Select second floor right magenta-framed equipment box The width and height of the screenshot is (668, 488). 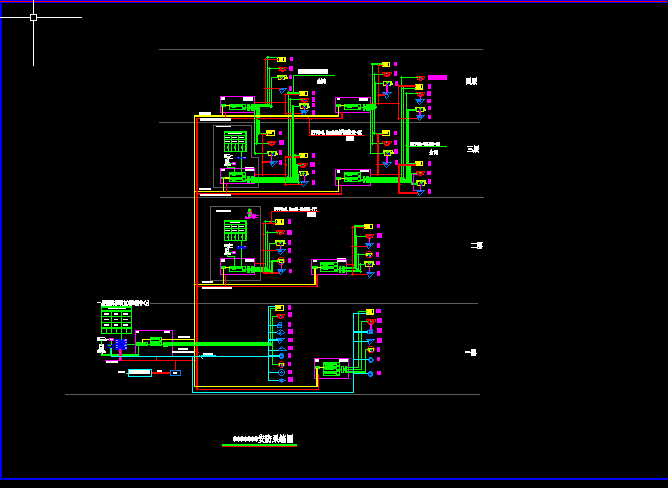(x=327, y=266)
